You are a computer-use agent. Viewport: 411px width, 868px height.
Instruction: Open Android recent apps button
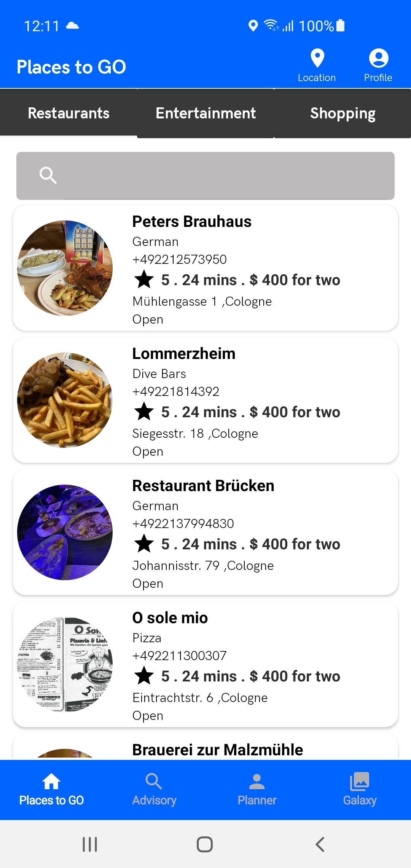coord(90,844)
